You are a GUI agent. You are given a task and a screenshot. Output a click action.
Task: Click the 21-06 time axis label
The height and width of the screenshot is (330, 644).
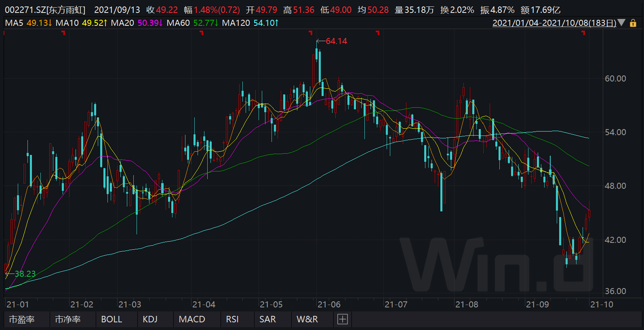[329, 305]
